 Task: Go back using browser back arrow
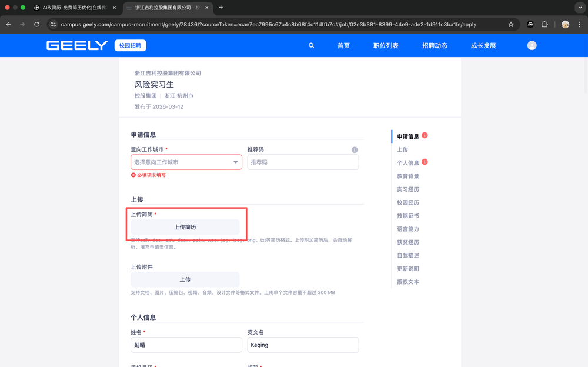pos(9,25)
